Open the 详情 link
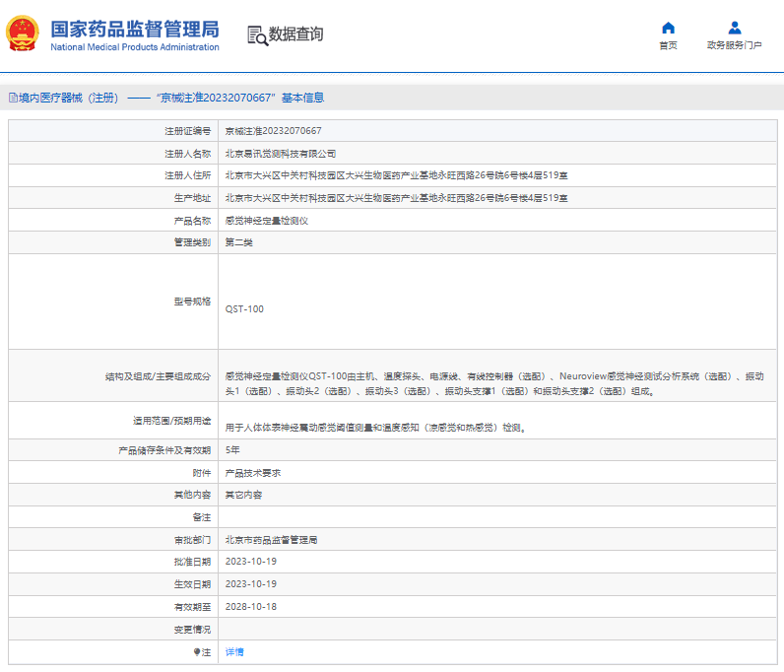This screenshot has width=784, height=672. (234, 652)
